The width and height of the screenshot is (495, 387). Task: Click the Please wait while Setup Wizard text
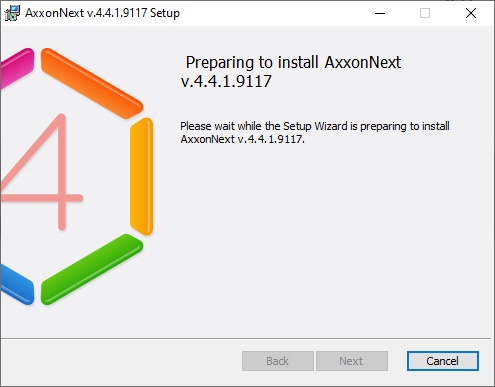point(315,126)
